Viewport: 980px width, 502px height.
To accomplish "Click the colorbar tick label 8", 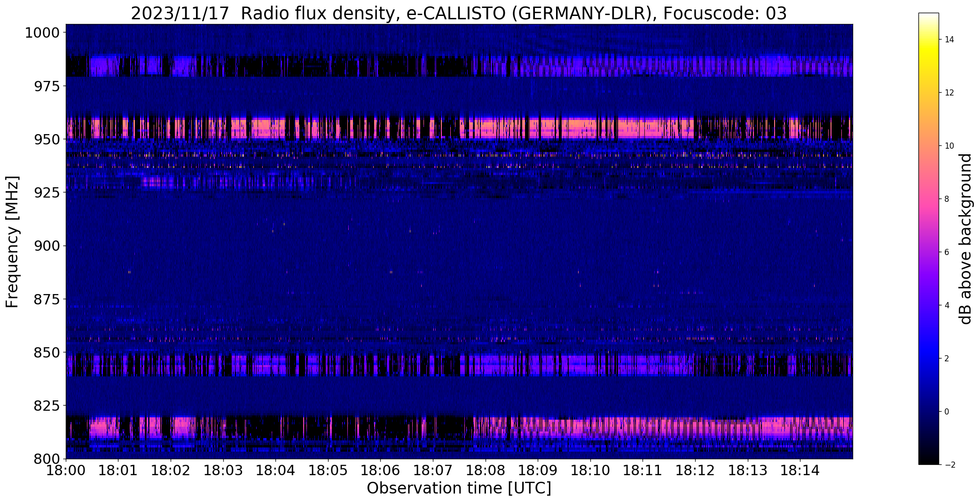I will pyautogui.click(x=947, y=199).
